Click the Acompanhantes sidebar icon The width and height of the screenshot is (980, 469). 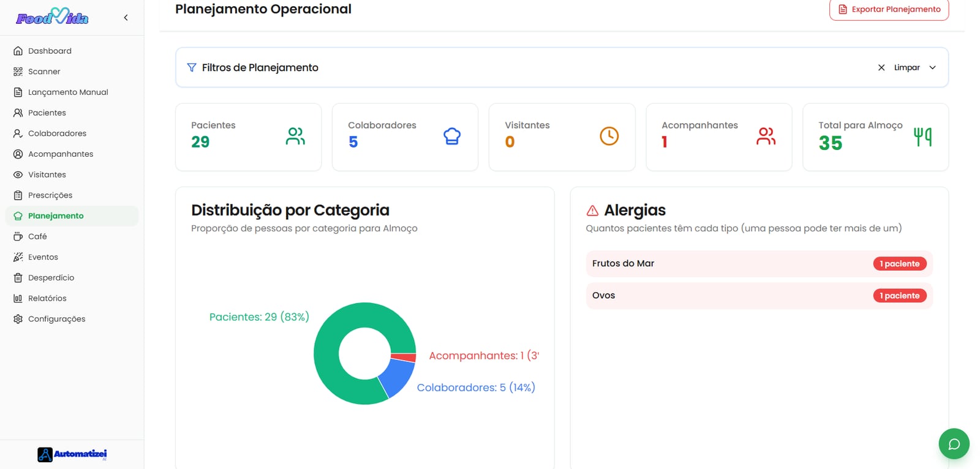click(x=18, y=154)
